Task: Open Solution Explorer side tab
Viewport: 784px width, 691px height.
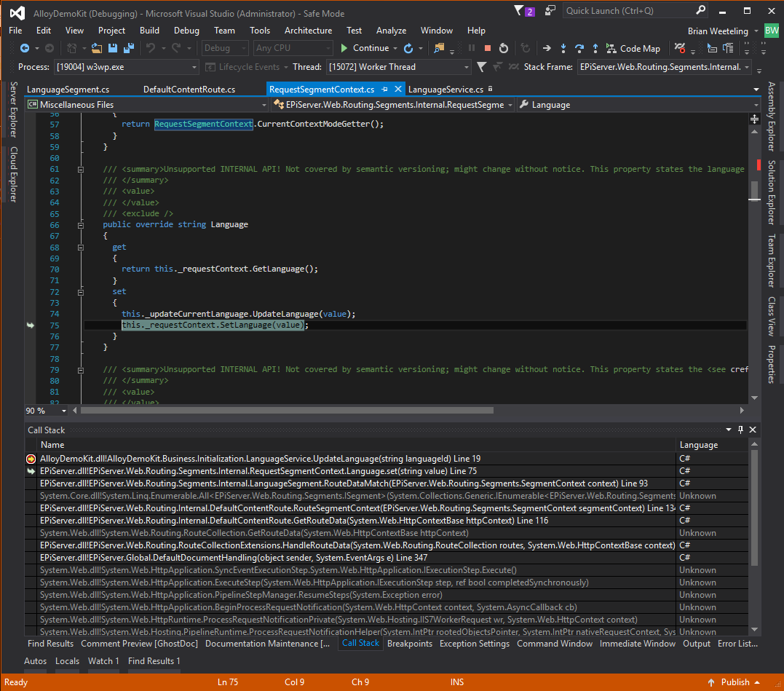Action: coord(772,192)
